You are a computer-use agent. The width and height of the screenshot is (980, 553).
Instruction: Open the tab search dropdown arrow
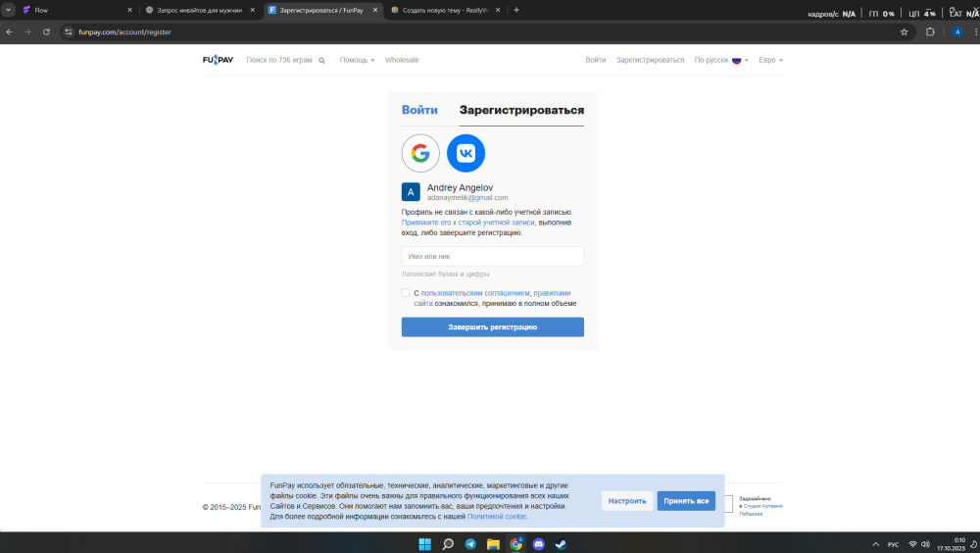pos(8,10)
